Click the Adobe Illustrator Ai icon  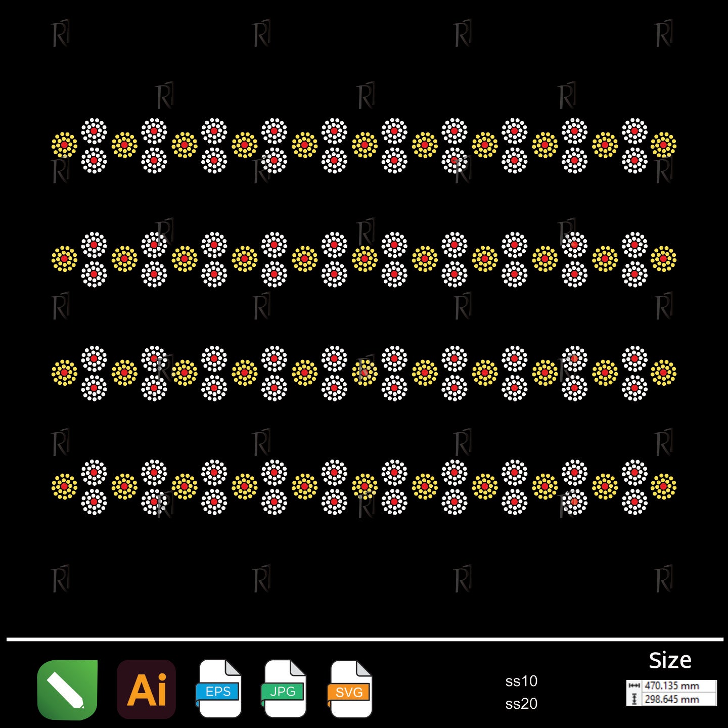(x=147, y=689)
